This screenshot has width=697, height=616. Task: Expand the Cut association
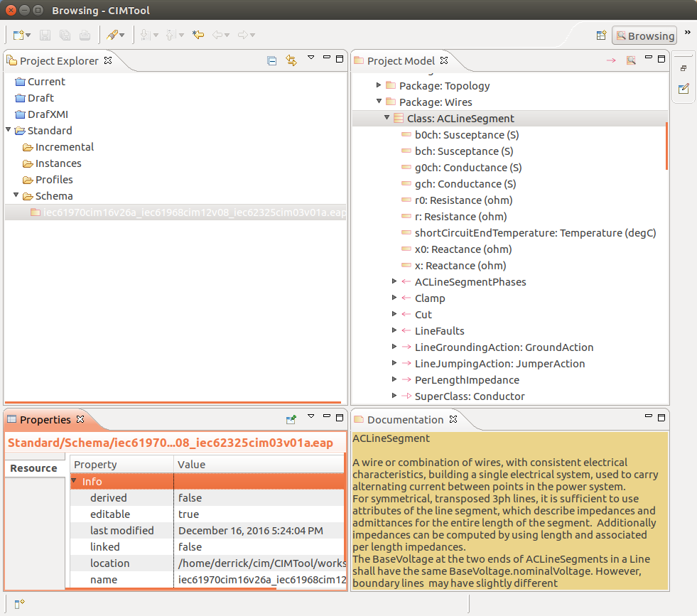[x=394, y=314]
